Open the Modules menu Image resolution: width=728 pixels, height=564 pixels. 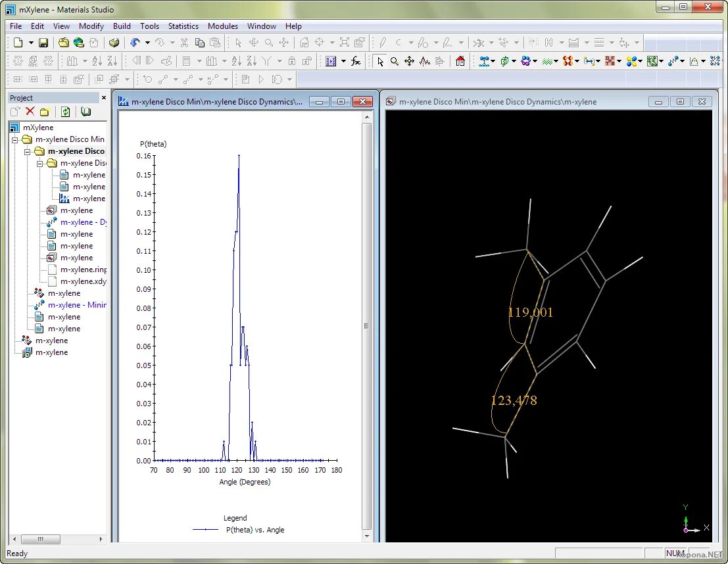223,26
